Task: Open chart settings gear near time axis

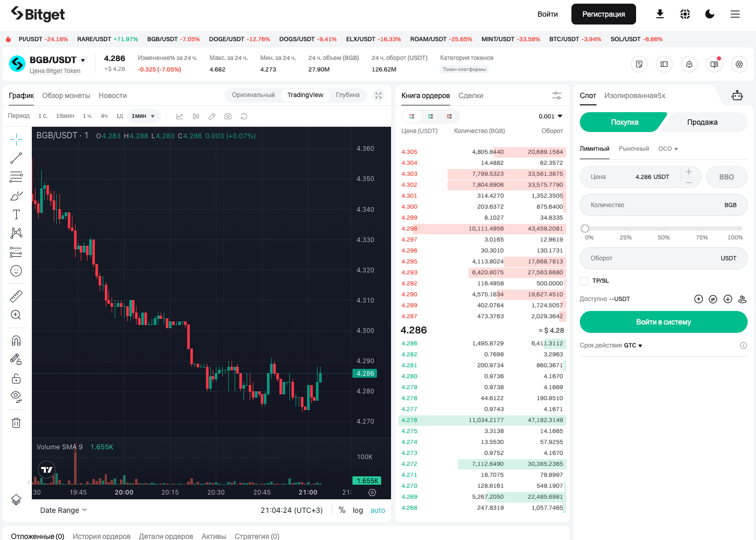Action: click(372, 493)
